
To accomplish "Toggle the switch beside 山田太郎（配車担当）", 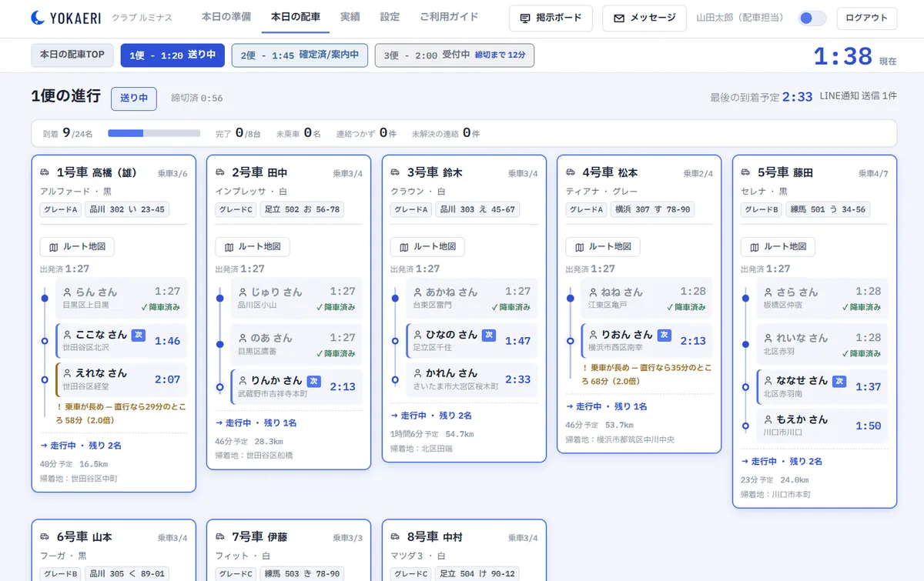I will pyautogui.click(x=812, y=18).
